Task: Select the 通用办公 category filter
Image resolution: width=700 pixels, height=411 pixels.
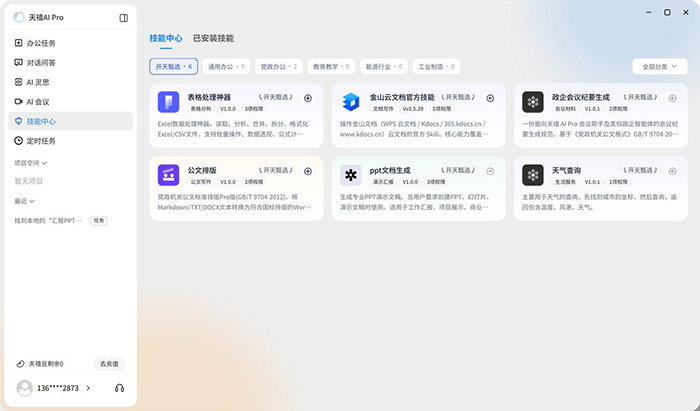Action: point(226,66)
